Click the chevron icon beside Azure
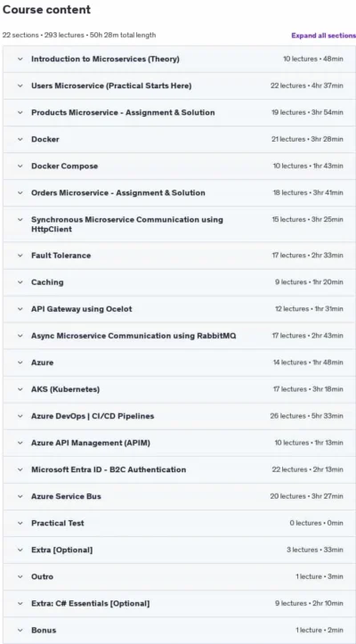356x644 pixels. point(20,363)
